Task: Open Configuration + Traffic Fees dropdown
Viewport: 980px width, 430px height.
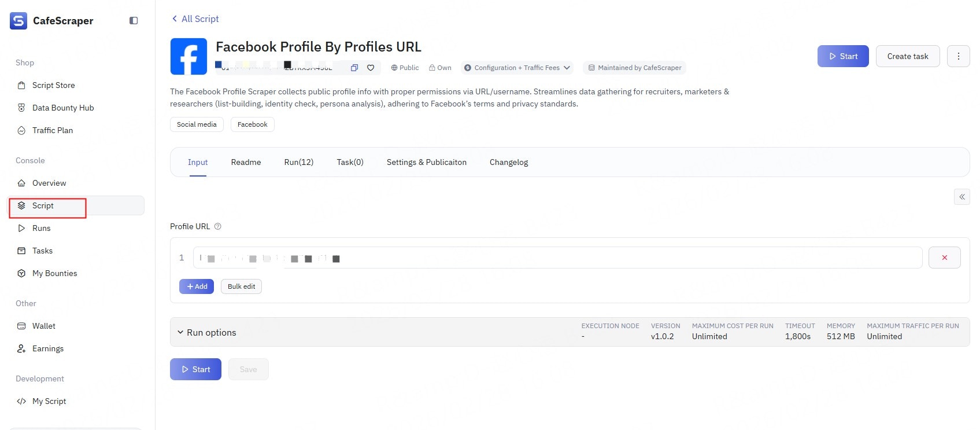Action: [517, 68]
